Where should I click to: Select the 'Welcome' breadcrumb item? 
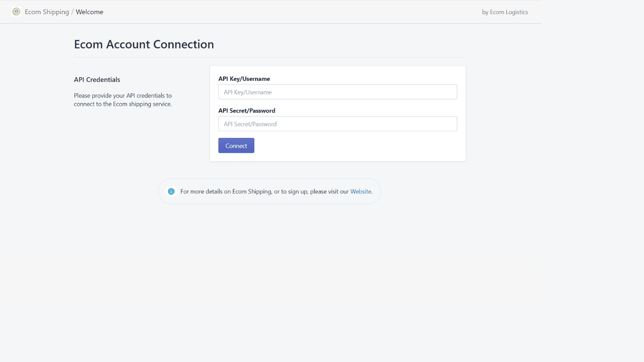[x=89, y=12]
